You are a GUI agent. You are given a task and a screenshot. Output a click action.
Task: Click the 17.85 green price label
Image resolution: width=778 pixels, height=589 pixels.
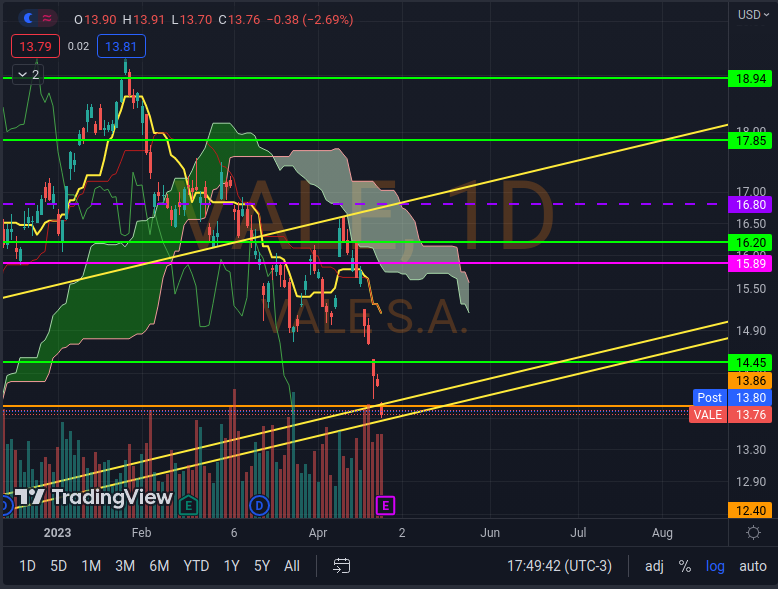click(x=750, y=140)
